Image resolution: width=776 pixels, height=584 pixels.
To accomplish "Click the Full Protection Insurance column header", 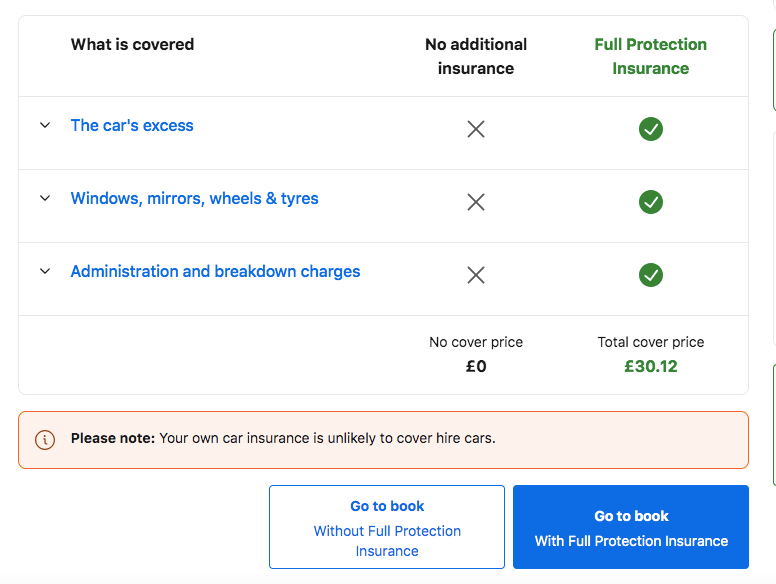I will pyautogui.click(x=650, y=56).
